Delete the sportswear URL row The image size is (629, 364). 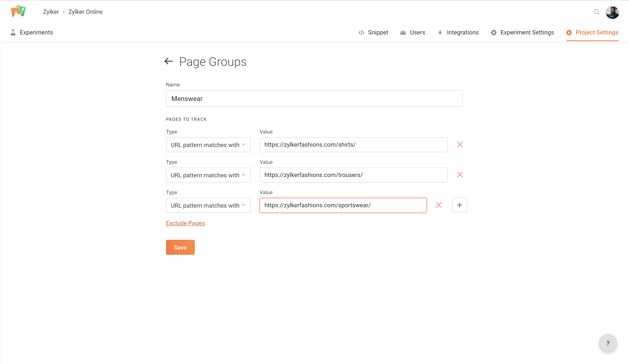click(439, 205)
